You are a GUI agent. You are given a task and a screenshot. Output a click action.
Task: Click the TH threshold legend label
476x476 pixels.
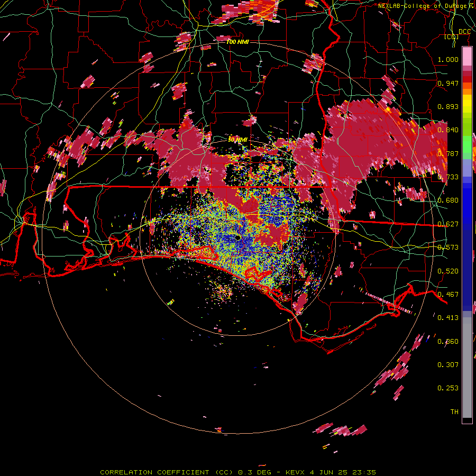click(x=454, y=412)
